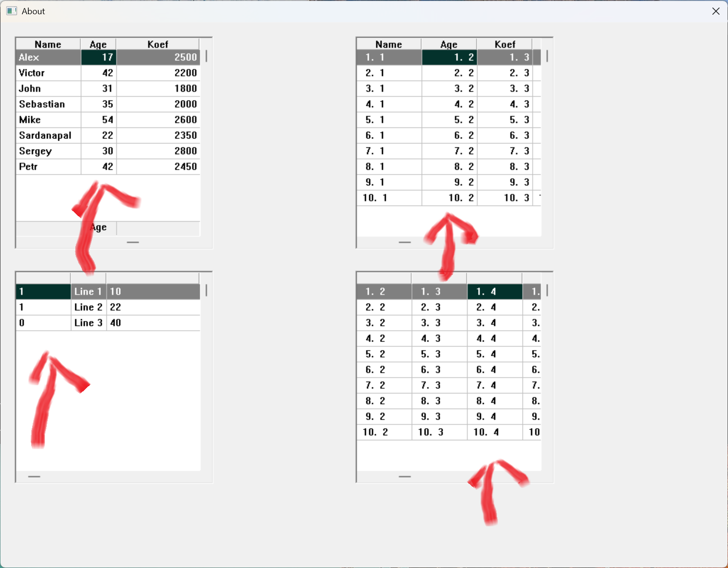
Task: Select the "Line 1" cell
Action: tap(89, 292)
